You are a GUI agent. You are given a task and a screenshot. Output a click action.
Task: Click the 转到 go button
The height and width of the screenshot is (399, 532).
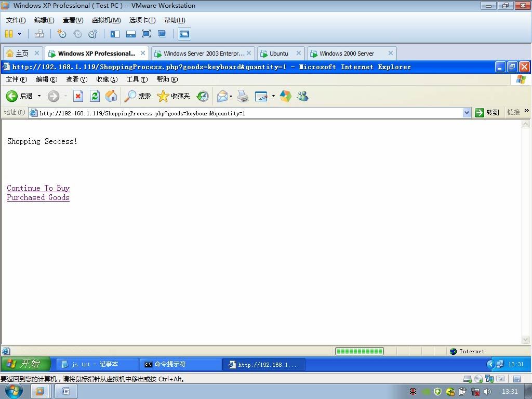point(487,113)
